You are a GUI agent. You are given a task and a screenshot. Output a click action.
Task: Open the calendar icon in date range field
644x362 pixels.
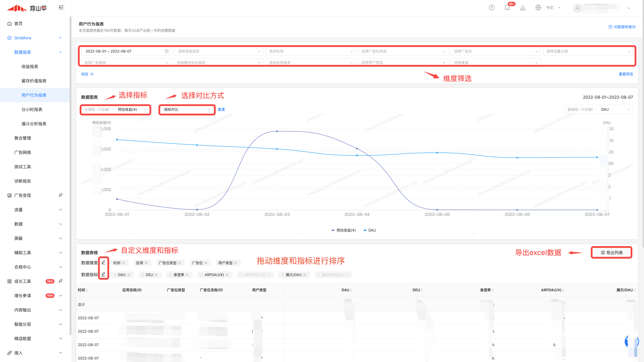pos(166,51)
